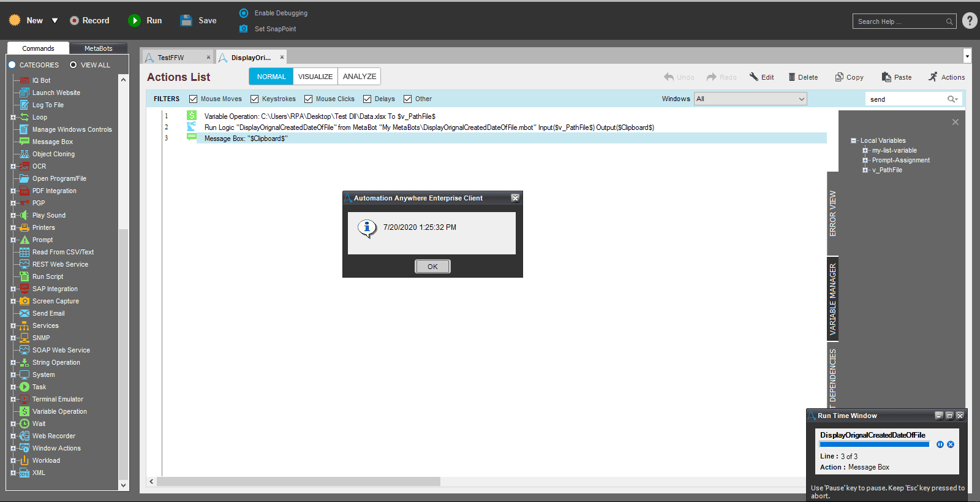Click the Actions toolbar button
Screen dimensions: 980x502
[x=946, y=77]
